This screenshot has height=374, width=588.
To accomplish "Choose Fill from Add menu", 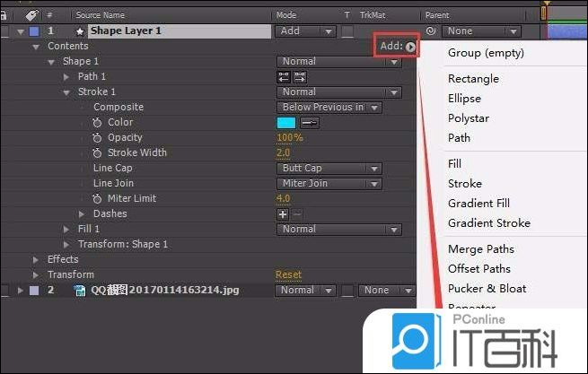I will [x=454, y=164].
